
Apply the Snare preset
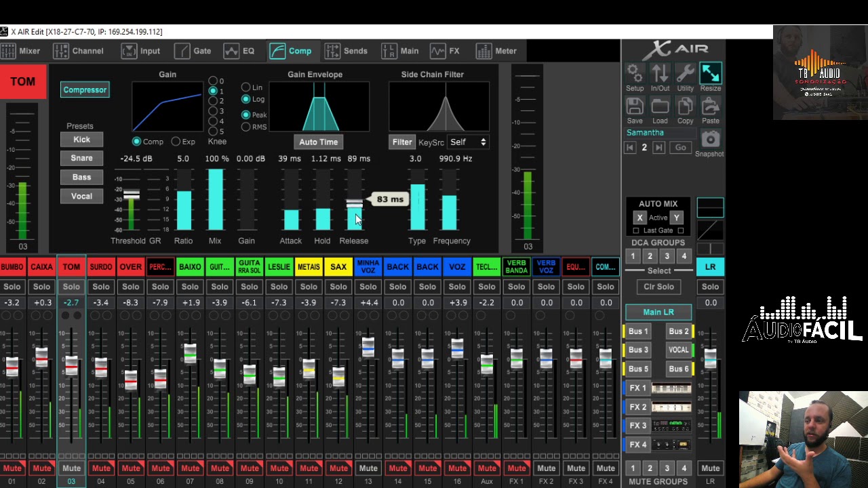(81, 159)
